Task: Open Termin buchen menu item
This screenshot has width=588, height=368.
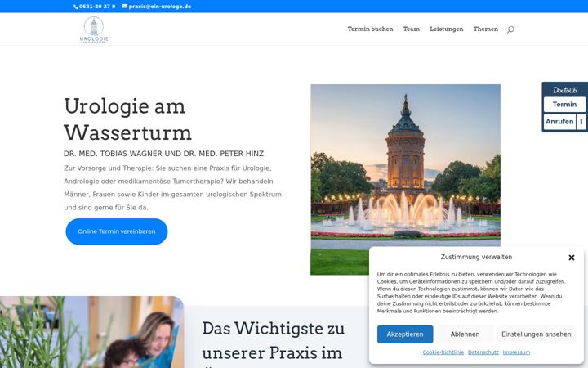Action: click(370, 29)
